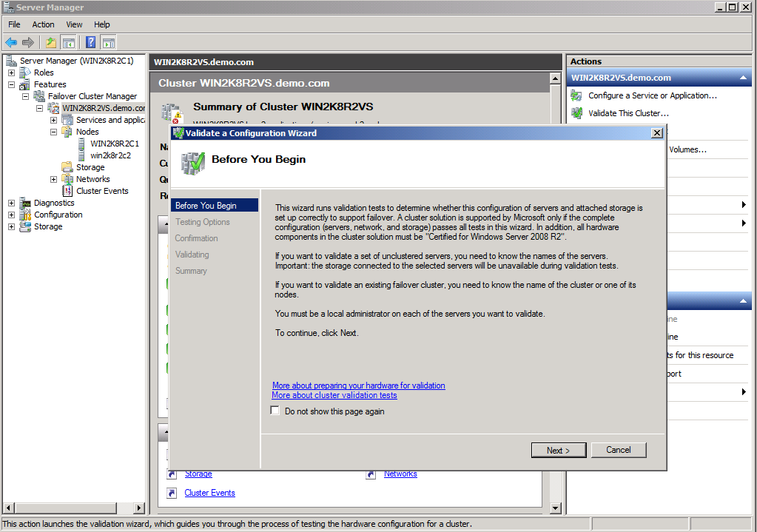
Task: Click the Networks icon in tree
Action: (67, 179)
